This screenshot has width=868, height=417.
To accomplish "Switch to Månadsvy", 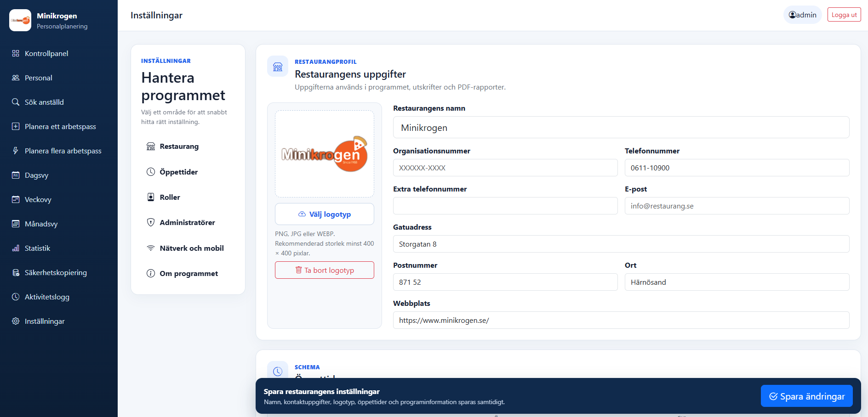I will (59, 224).
